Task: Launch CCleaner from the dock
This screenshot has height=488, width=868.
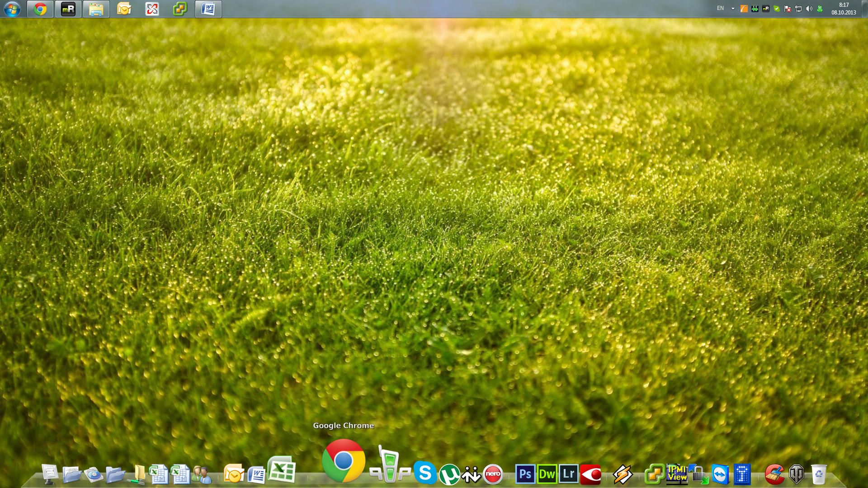Action: (x=775, y=474)
